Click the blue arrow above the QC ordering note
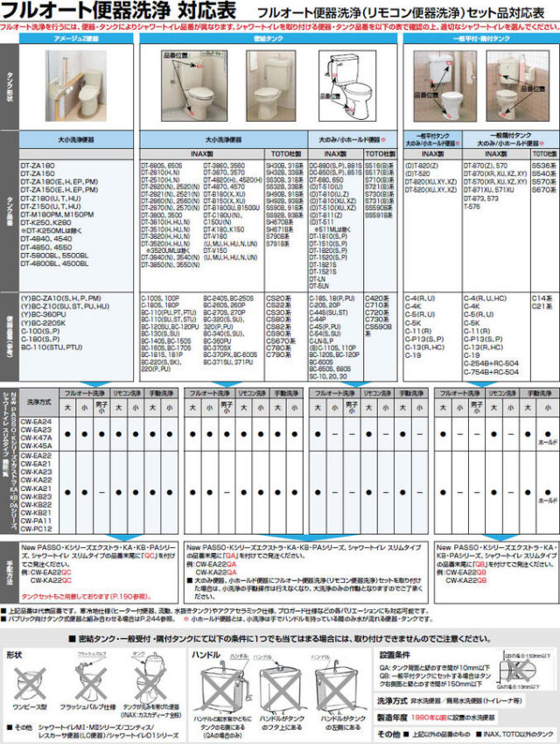Image resolution: width=560 pixels, height=744 pixels. (124, 538)
